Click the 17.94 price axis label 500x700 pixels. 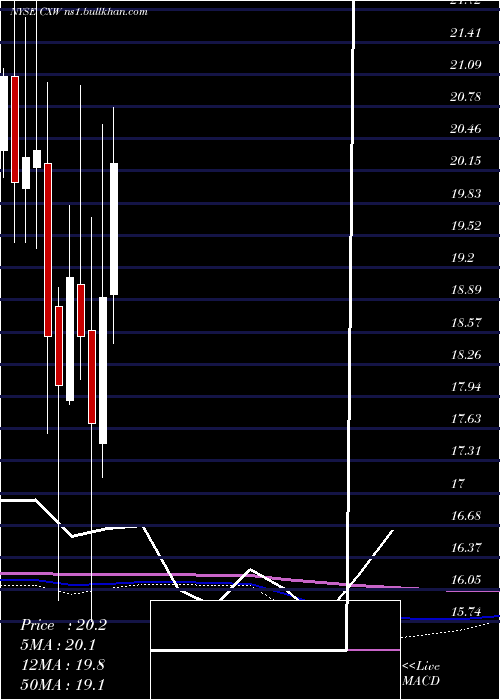tap(466, 387)
